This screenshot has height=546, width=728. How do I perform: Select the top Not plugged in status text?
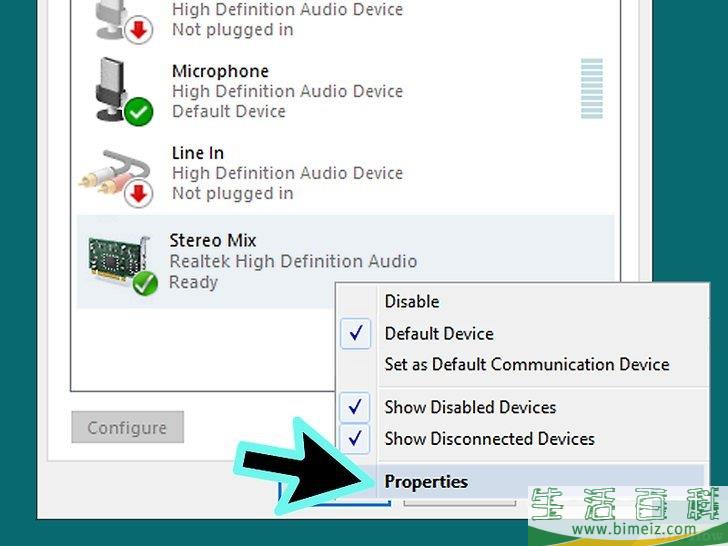tap(232, 29)
